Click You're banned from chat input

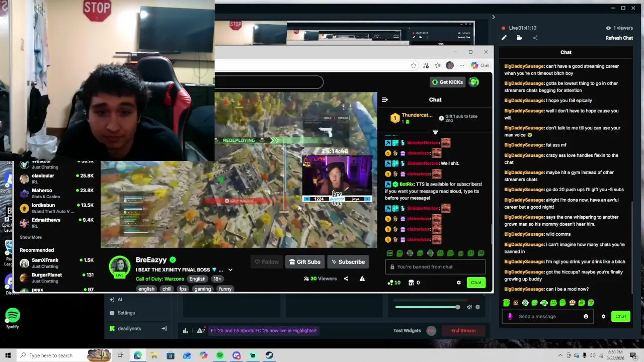click(x=435, y=267)
